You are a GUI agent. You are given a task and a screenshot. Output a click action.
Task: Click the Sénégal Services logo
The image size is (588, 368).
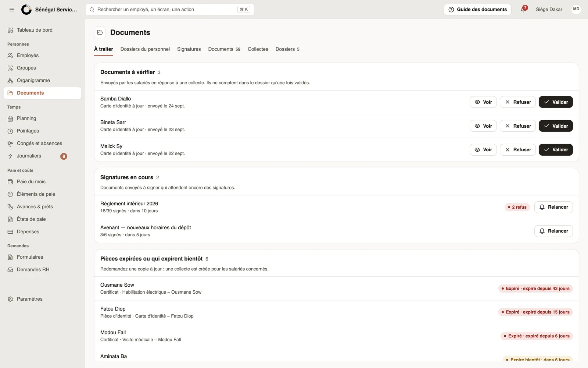pos(26,10)
